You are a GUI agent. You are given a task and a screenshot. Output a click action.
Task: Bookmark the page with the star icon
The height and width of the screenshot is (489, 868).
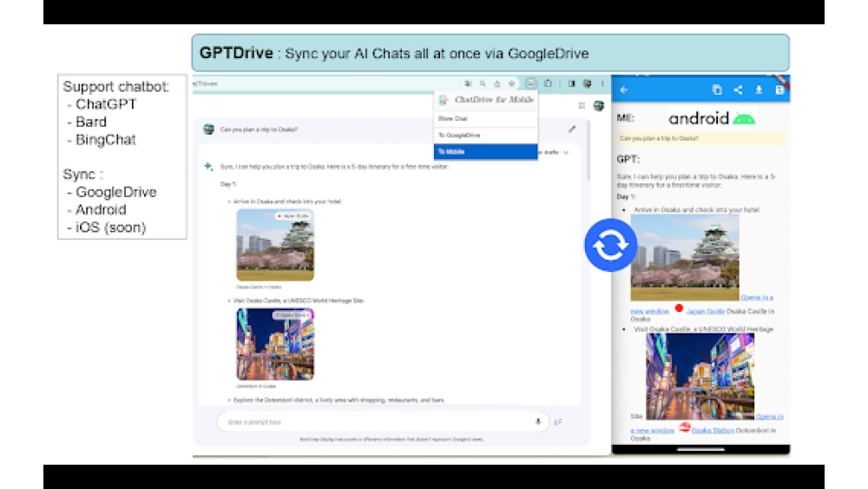(x=511, y=83)
